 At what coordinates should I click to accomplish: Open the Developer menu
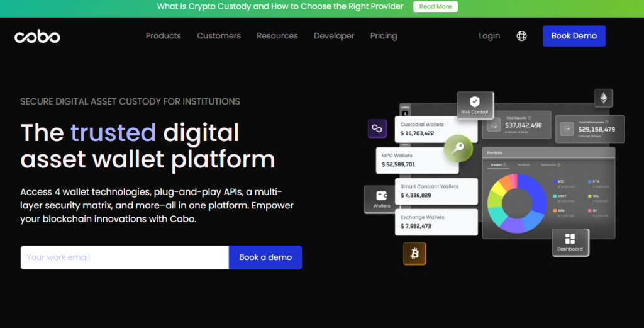point(334,36)
